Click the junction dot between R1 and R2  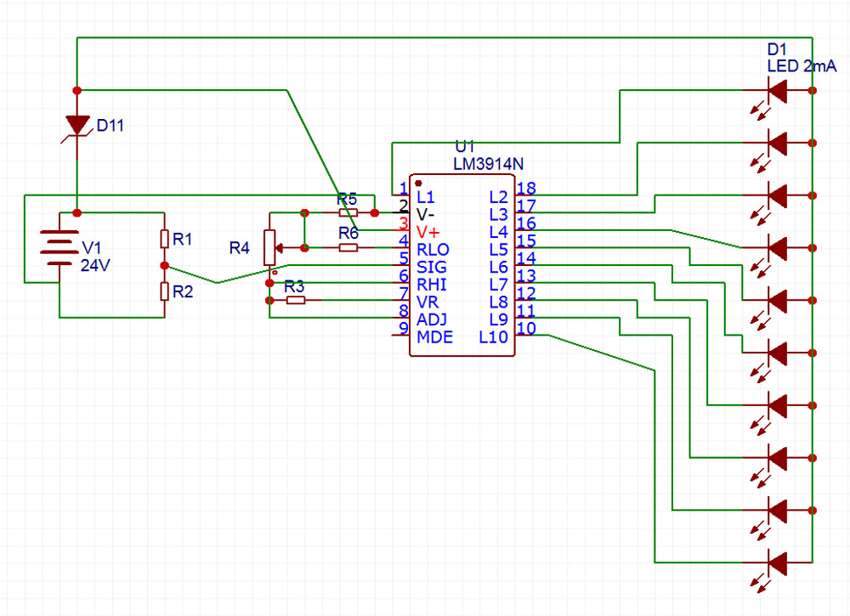click(164, 265)
